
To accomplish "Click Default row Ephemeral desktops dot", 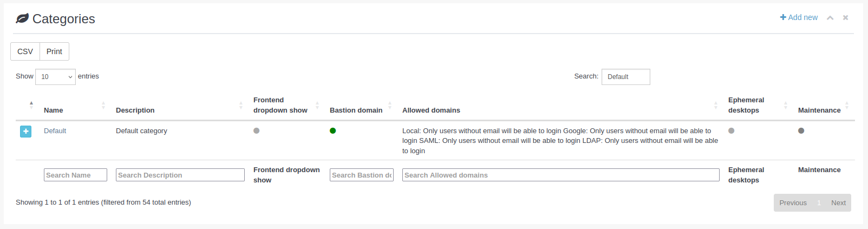I will [x=731, y=130].
